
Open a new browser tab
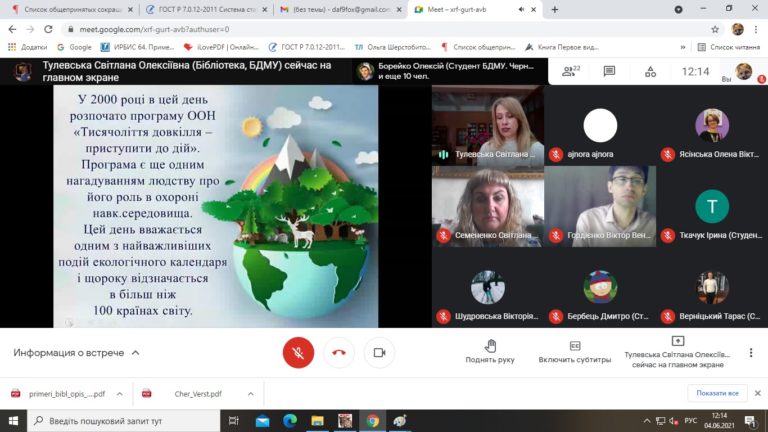coord(554,9)
